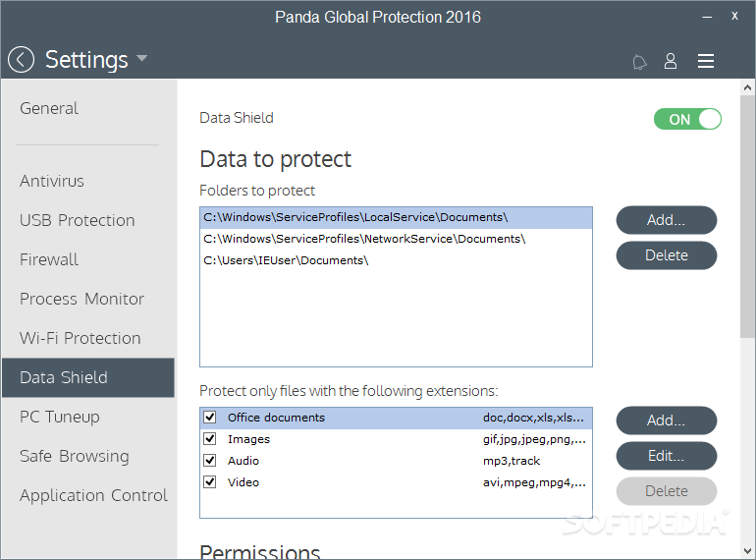The image size is (756, 560).
Task: Click the scrollbar up arrow
Action: tap(747, 87)
